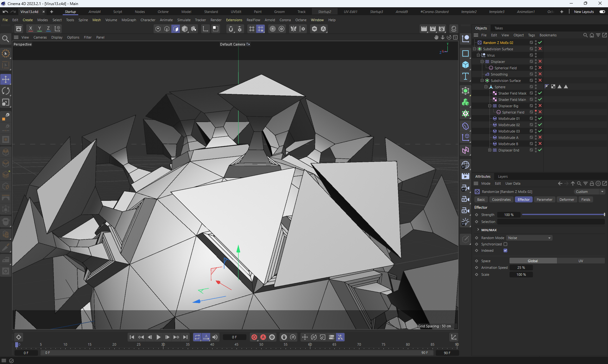608x364 pixels.
Task: Uncheck the Indexed checkbox
Action: (505, 250)
